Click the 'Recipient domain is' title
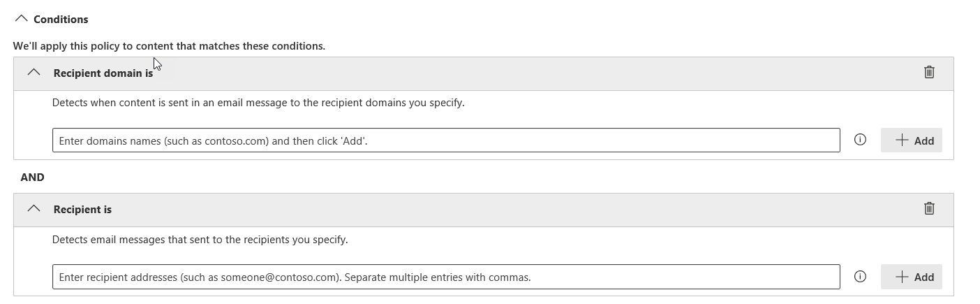 pyautogui.click(x=103, y=73)
